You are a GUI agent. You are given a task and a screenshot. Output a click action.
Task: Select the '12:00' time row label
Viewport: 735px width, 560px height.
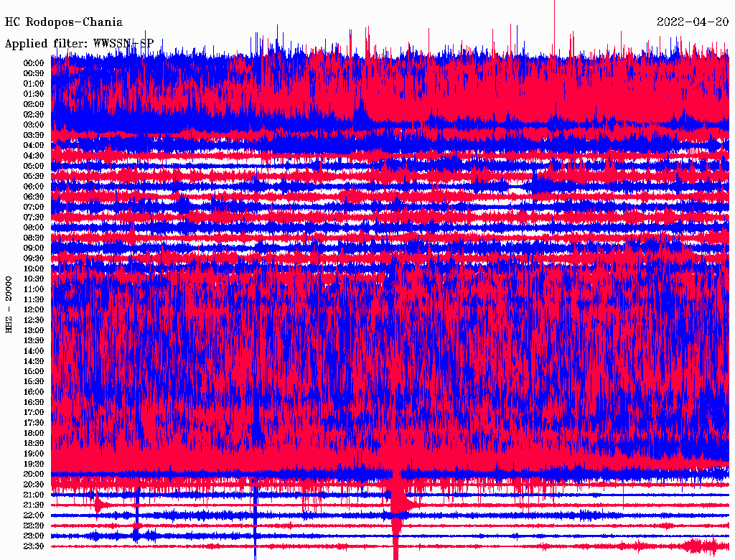click(x=34, y=310)
